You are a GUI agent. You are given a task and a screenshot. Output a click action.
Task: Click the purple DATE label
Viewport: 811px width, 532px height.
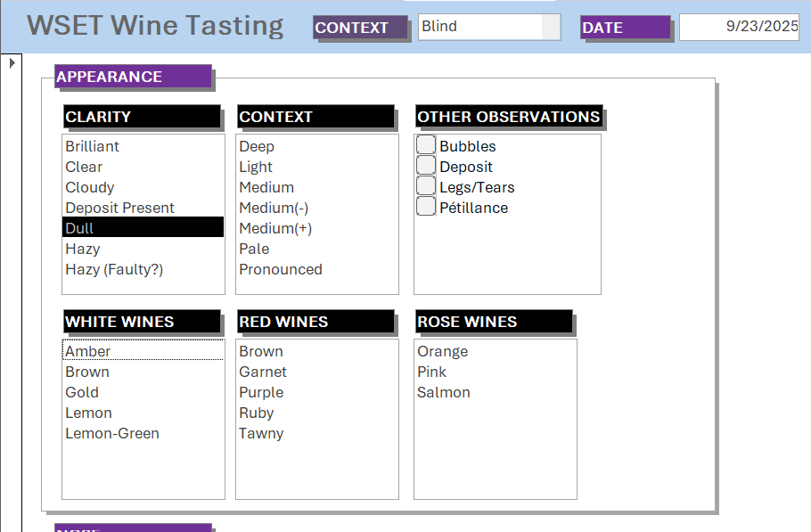point(626,28)
